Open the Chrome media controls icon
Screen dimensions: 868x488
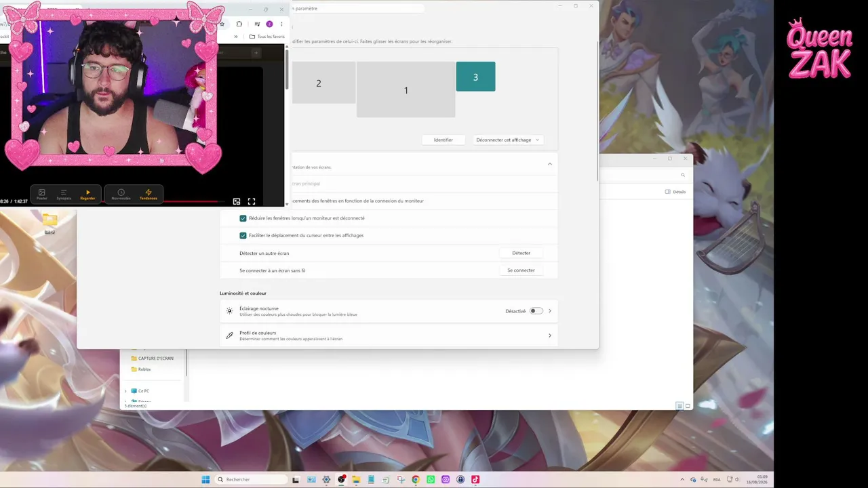tap(257, 24)
